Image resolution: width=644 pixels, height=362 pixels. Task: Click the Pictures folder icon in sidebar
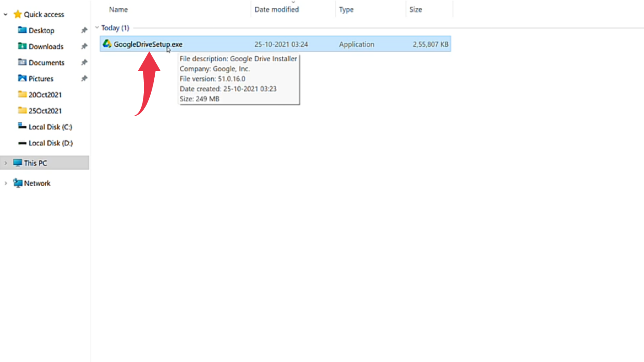(22, 78)
